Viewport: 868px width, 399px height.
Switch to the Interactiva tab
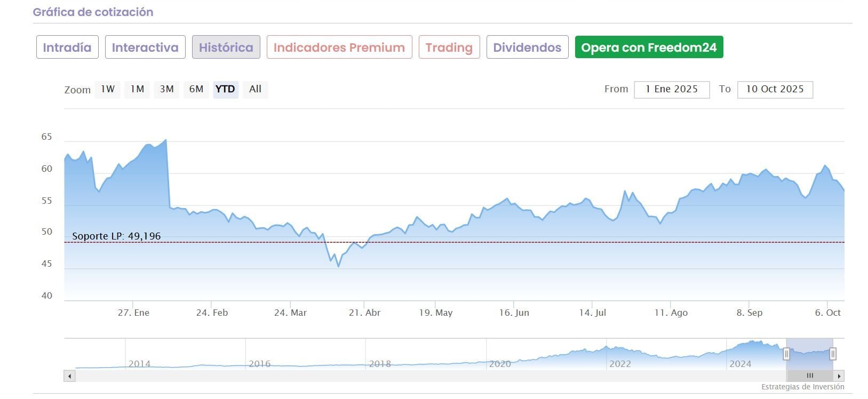[x=145, y=47]
